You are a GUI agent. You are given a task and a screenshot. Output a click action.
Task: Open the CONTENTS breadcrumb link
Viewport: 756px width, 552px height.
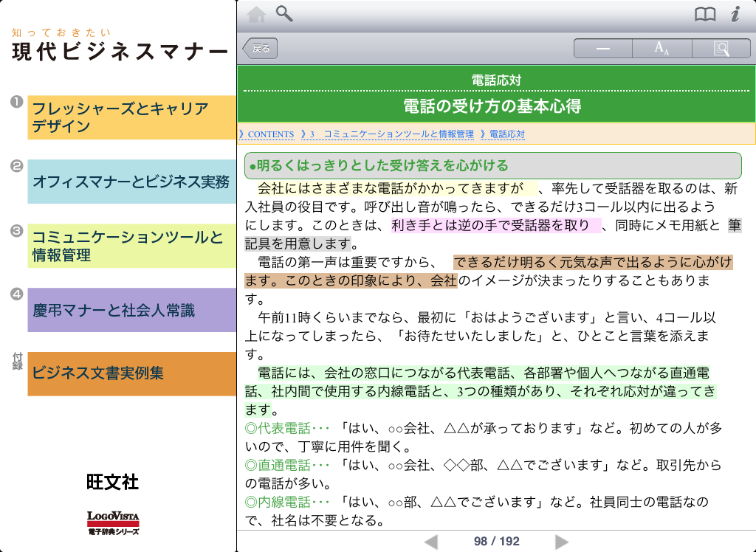270,134
